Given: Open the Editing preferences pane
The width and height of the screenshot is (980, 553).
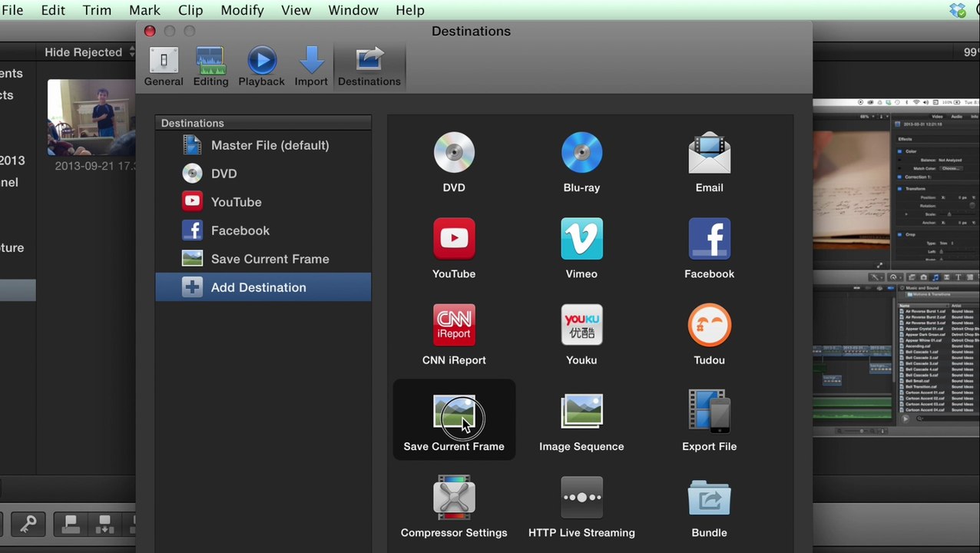Looking at the screenshot, I should point(210,67).
